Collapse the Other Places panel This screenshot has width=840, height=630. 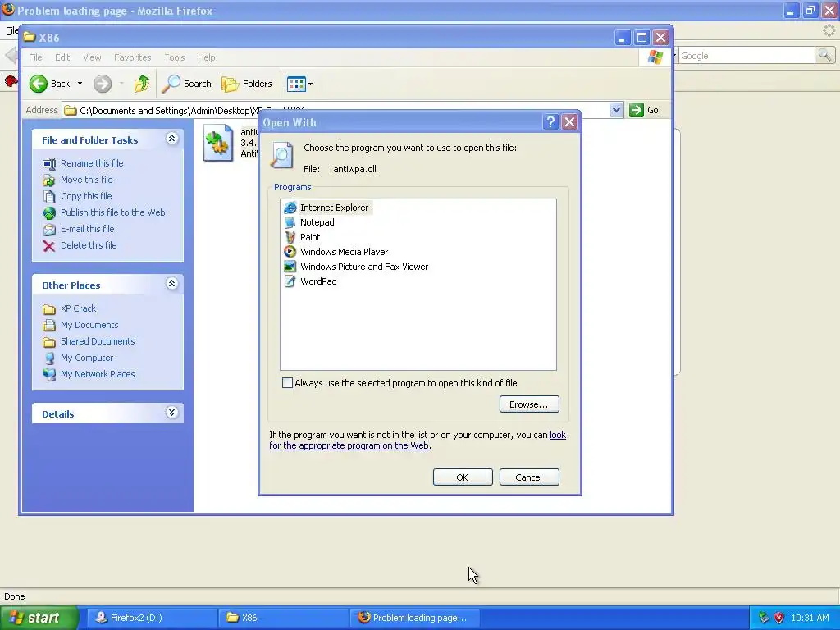[x=172, y=284]
